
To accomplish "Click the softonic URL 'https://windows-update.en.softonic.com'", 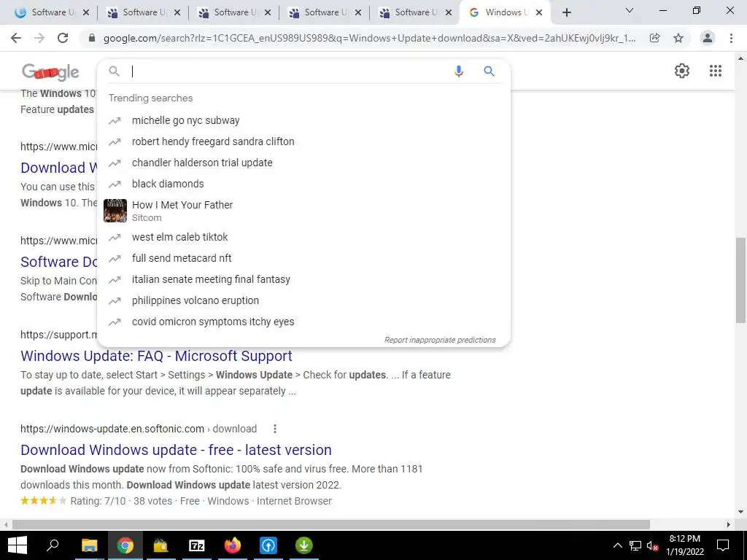I will tap(112, 429).
